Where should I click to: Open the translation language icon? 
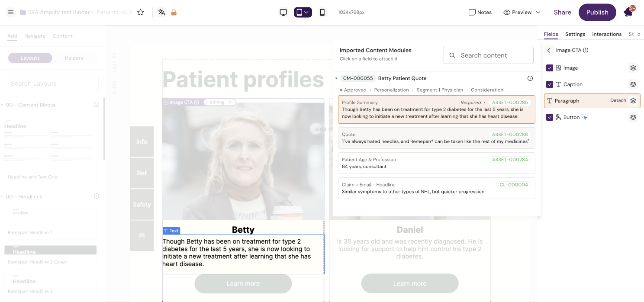pos(162,12)
